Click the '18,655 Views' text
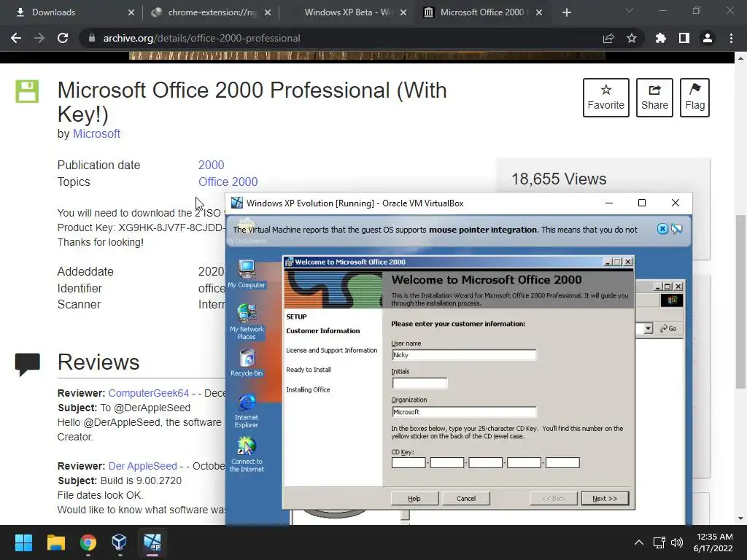 tap(559, 179)
